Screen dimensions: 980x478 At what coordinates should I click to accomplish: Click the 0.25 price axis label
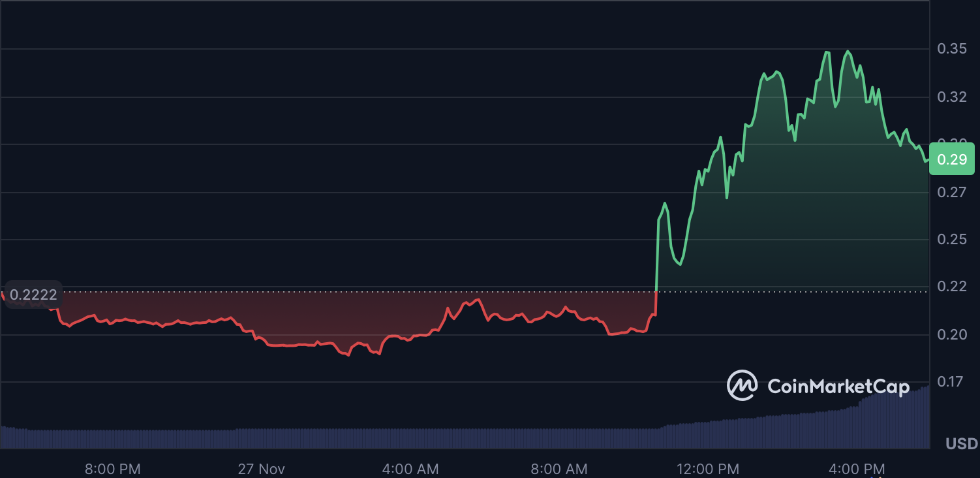951,240
